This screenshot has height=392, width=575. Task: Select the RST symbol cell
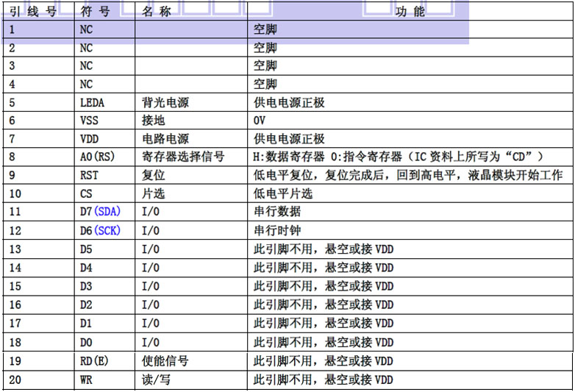89,175
